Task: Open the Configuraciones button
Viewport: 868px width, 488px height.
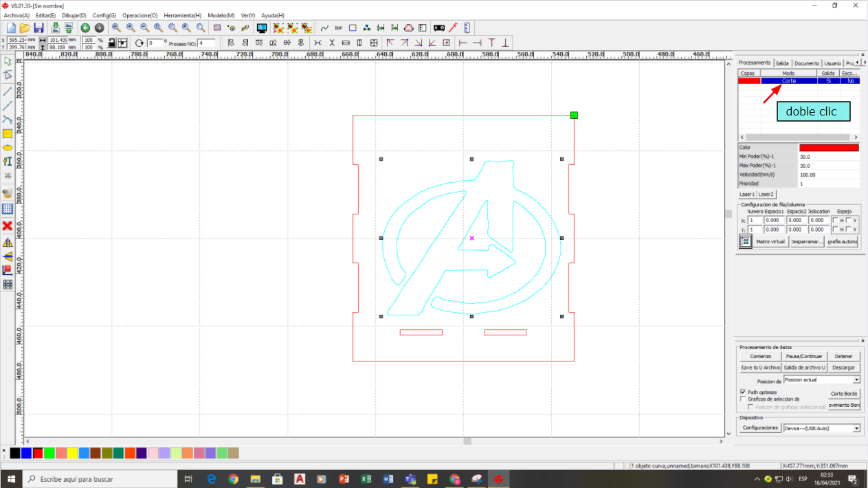Action: (761, 428)
